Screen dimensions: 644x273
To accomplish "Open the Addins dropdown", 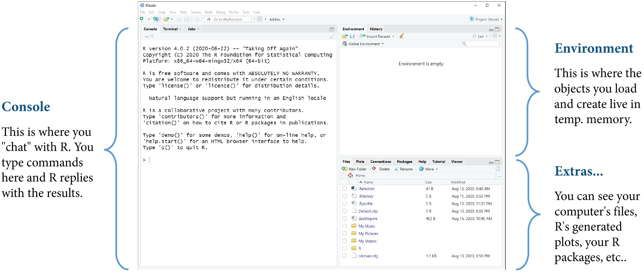I will coord(277,19).
